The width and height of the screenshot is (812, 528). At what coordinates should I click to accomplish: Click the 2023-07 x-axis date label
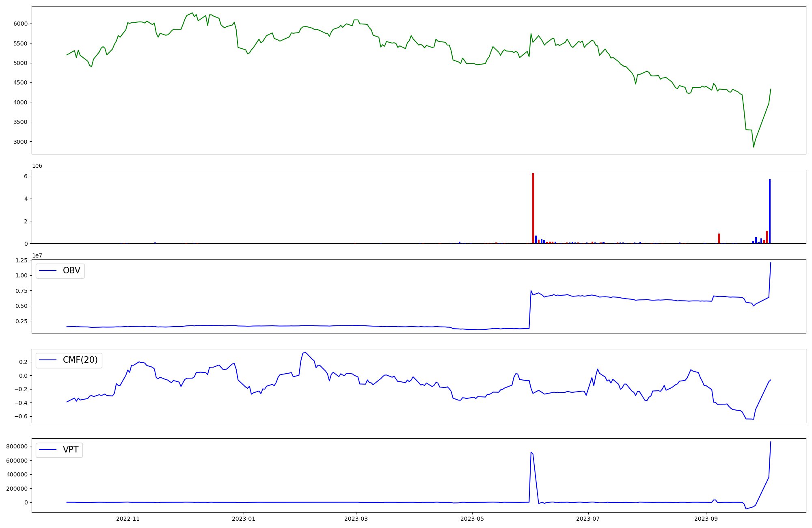pos(588,519)
